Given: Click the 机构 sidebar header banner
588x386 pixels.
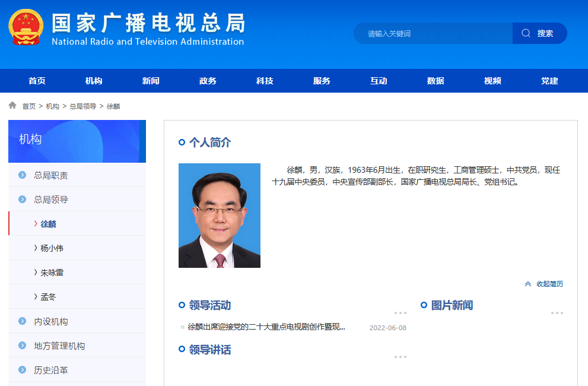Looking at the screenshot, I should [77, 141].
